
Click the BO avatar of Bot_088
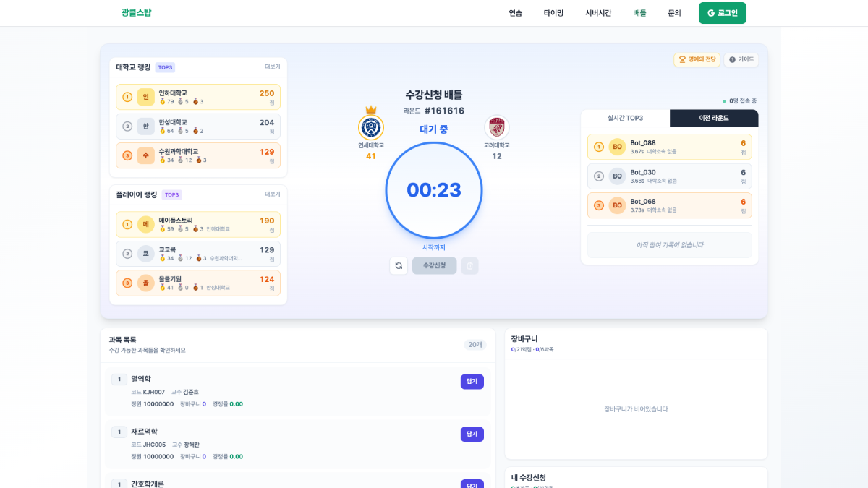point(617,147)
